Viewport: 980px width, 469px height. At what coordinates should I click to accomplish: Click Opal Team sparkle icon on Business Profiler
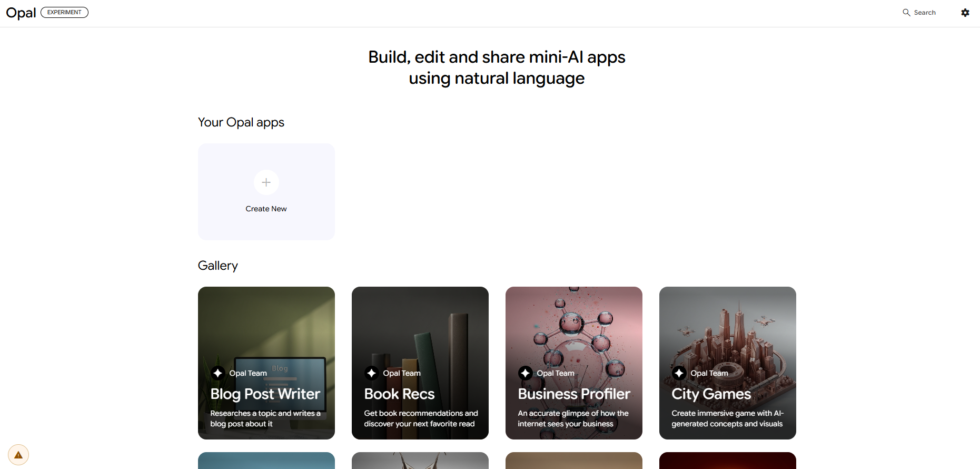click(525, 373)
